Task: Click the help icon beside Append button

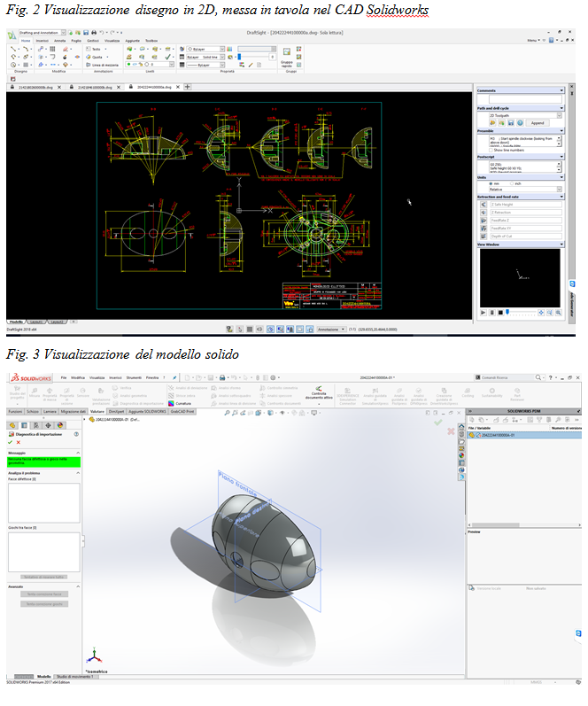Action: coord(520,123)
